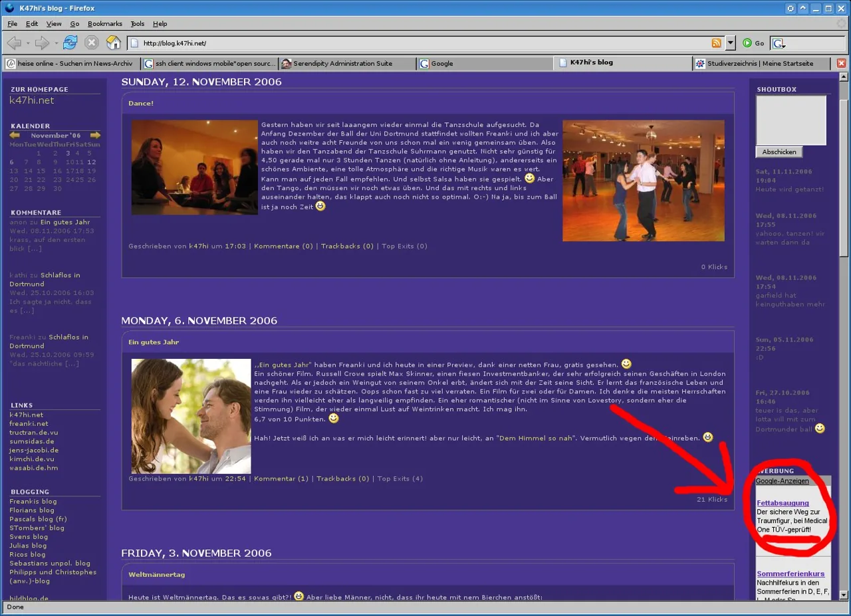Switch to the Studiverzeichnis tab
This screenshot has height=616, width=851.
761,64
